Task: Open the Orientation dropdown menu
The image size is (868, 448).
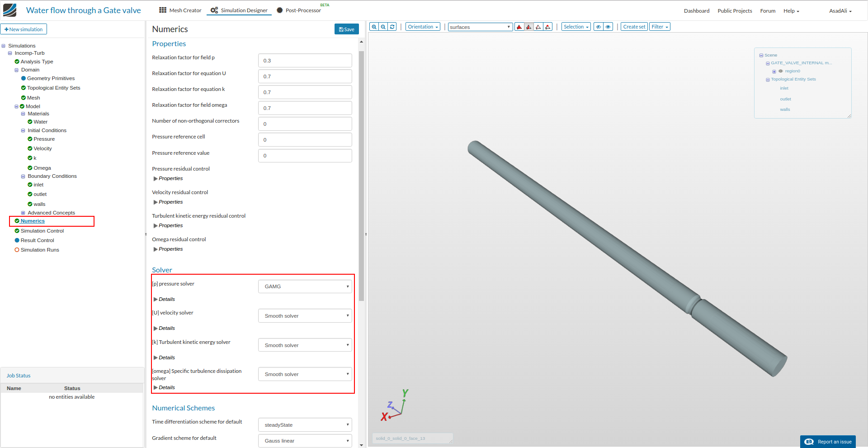Action: (x=423, y=27)
